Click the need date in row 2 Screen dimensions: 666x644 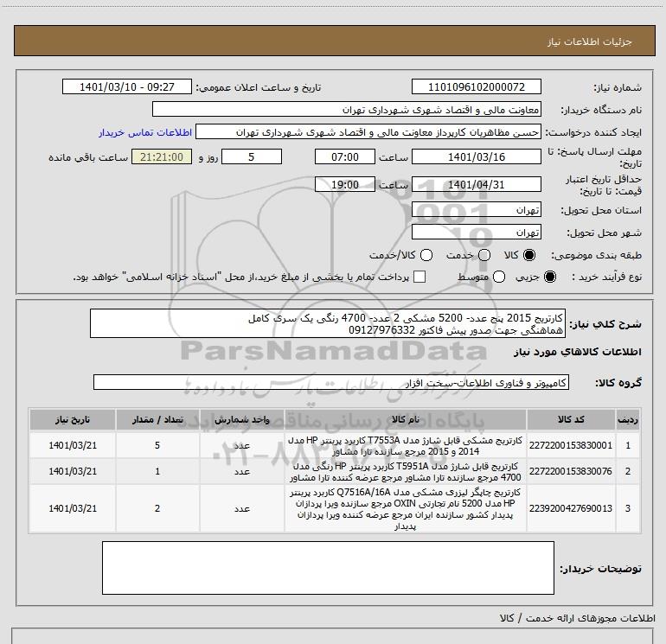[73, 471]
